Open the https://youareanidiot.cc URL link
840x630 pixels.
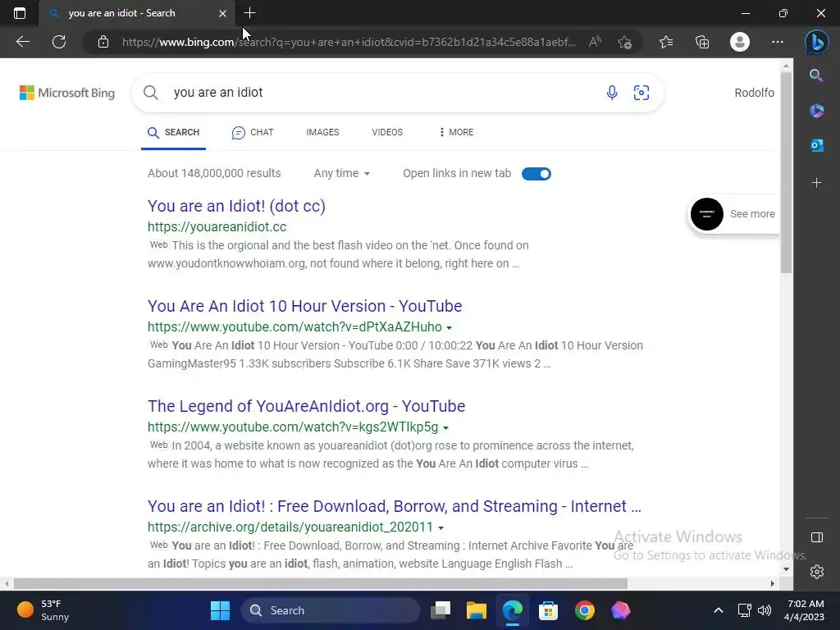tap(217, 226)
